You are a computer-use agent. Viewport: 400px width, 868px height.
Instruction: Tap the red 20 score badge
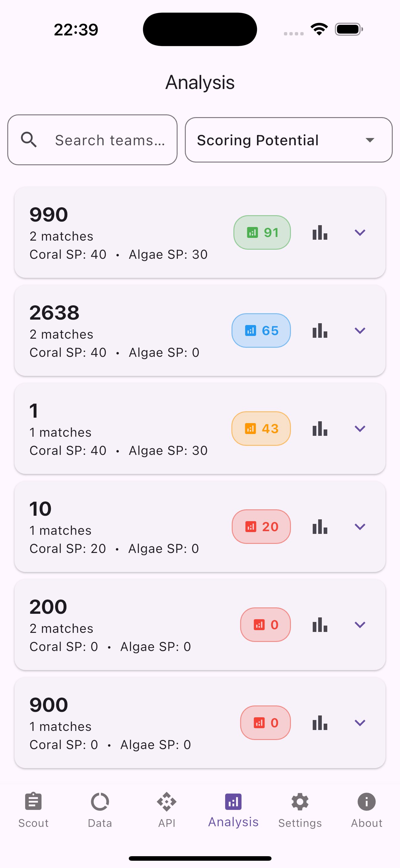coord(262,527)
